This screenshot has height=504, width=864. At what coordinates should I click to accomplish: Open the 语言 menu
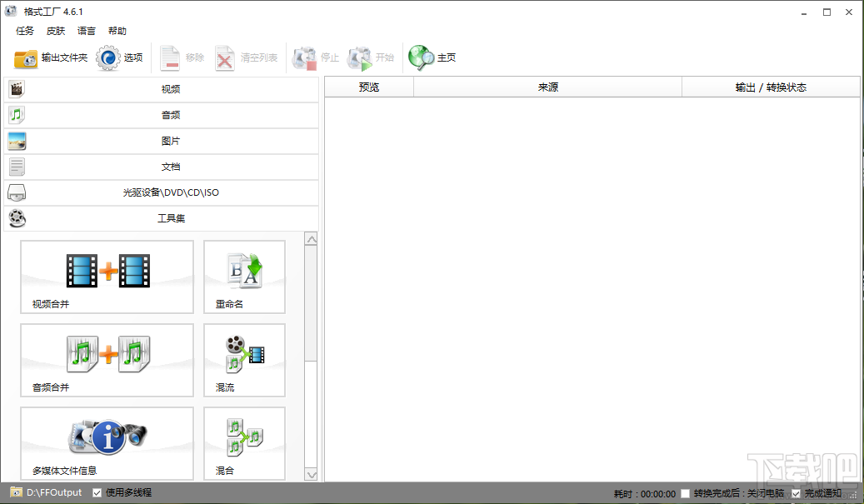click(x=87, y=31)
